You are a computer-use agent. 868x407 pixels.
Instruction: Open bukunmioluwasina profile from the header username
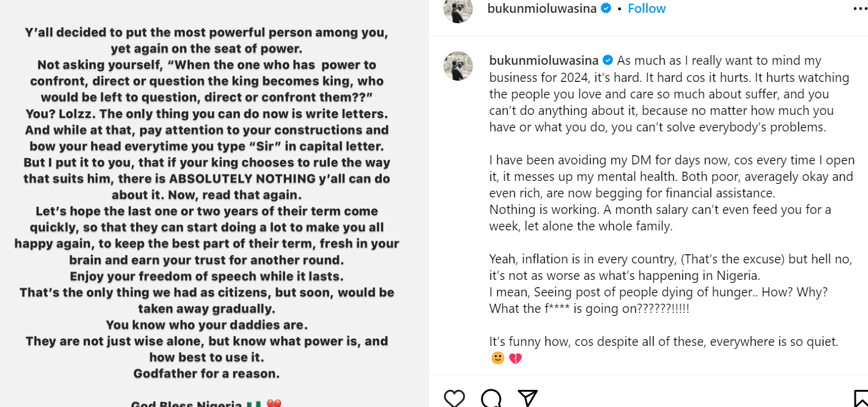(542, 9)
